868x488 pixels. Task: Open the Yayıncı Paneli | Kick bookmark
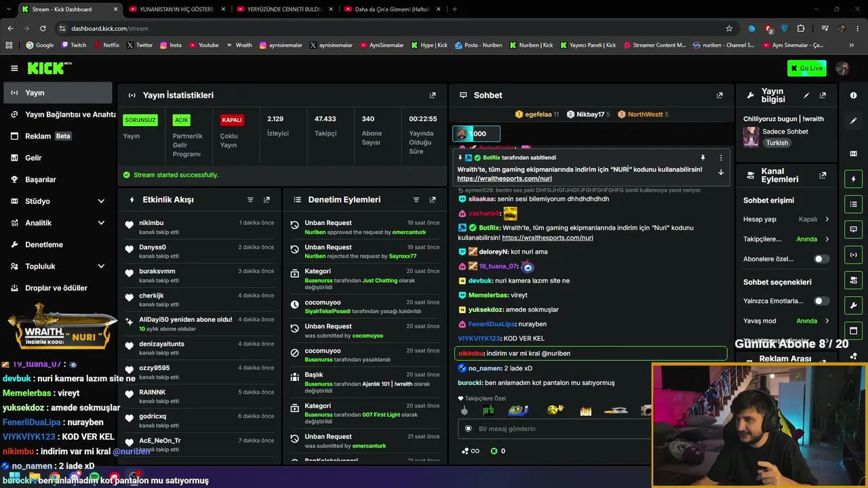587,45
